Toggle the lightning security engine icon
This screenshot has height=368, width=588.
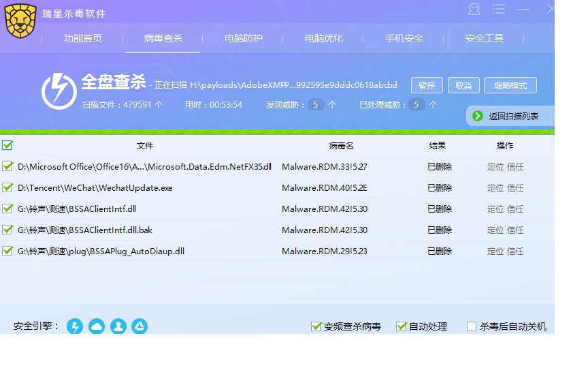(x=75, y=326)
